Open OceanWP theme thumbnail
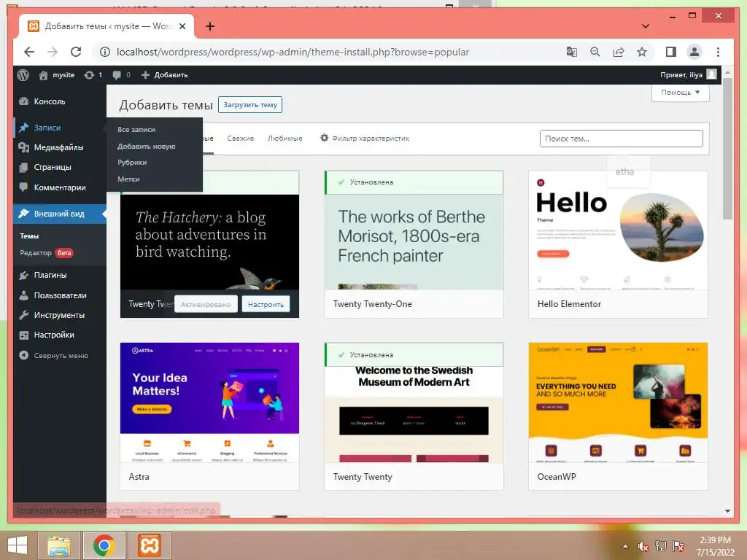Screen dimensions: 747x560 (618, 402)
